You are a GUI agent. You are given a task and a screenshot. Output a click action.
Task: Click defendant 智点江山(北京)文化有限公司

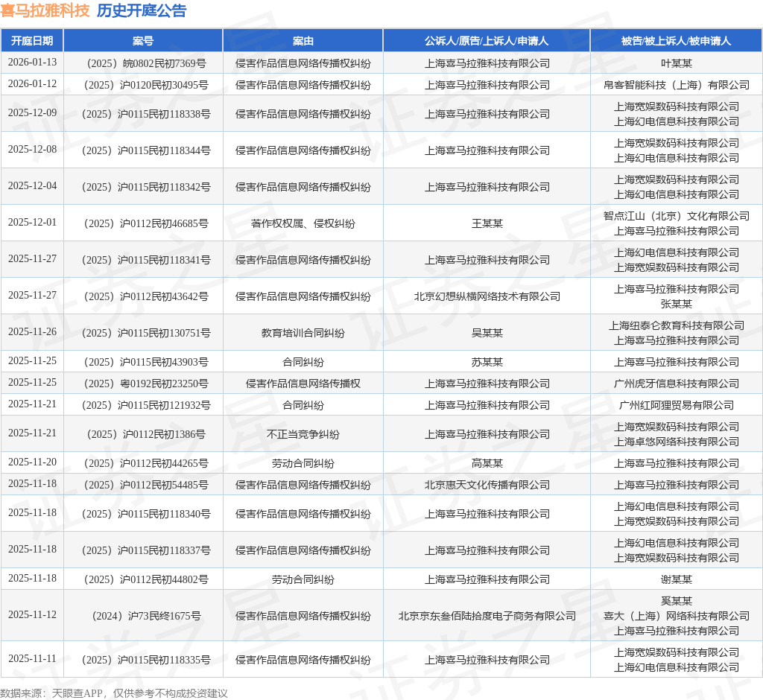677,216
